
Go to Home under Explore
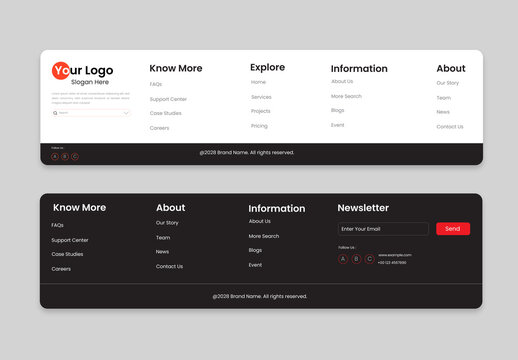coord(258,82)
